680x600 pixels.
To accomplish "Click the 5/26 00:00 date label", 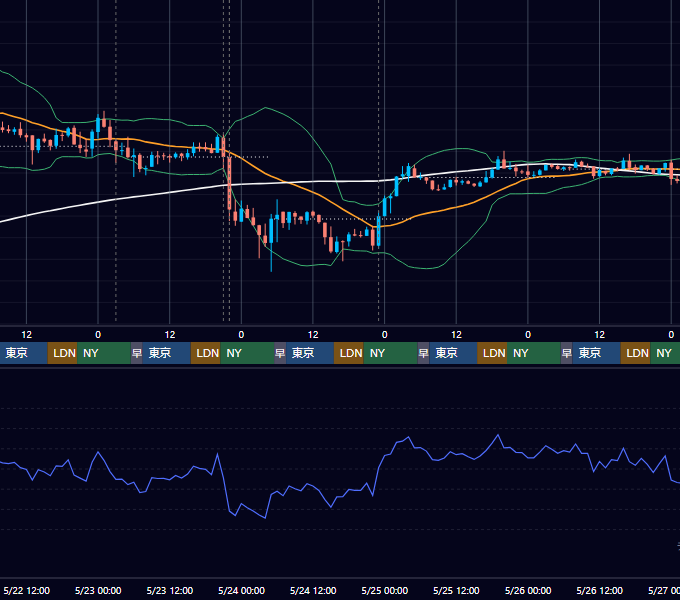I will point(528,590).
